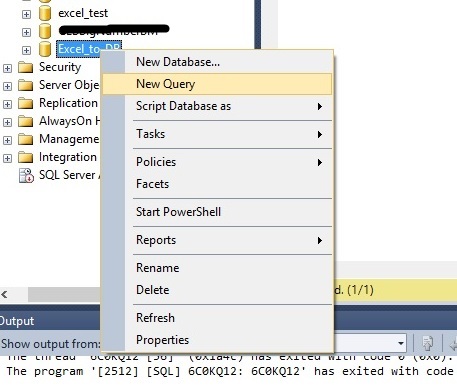The image size is (457, 389).
Task: Expand the Integration Services folder
Action: click(x=7, y=158)
